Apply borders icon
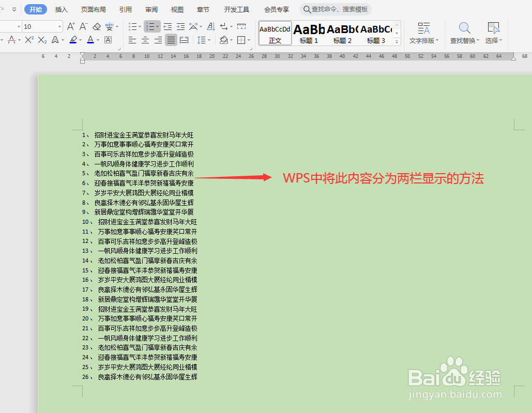The image size is (532, 413). (x=241, y=40)
